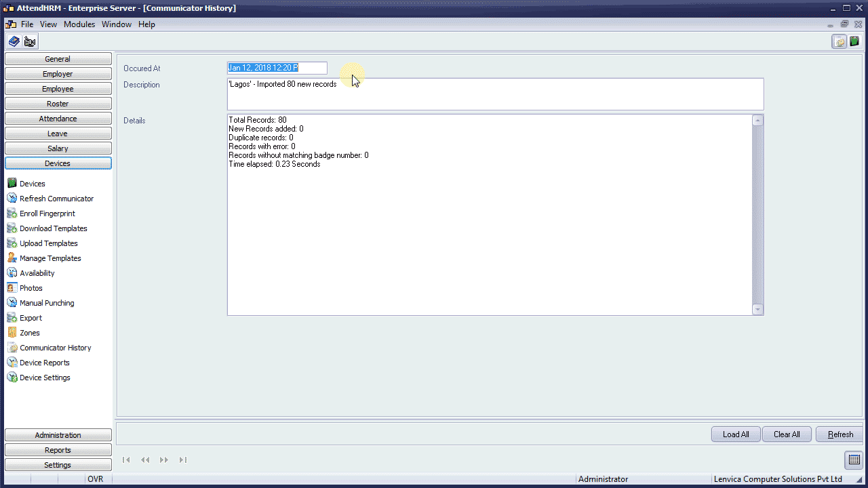Expand the Roster module section

(x=58, y=104)
